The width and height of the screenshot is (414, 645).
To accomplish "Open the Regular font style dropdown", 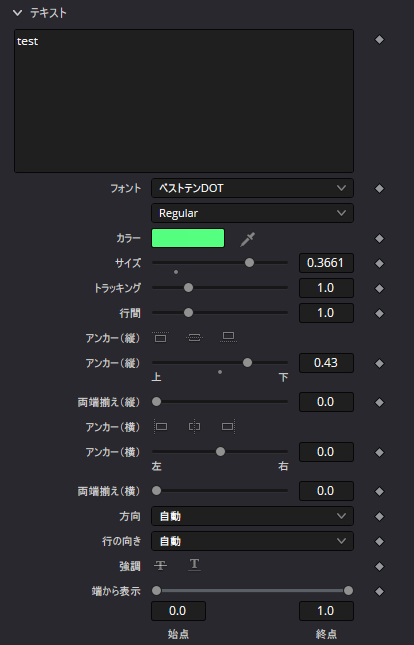I will pos(252,213).
